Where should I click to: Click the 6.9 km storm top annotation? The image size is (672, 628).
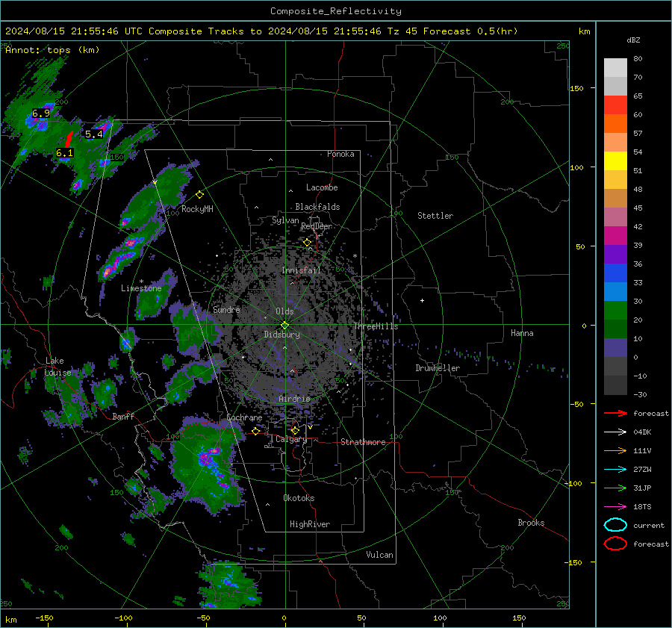(x=41, y=114)
